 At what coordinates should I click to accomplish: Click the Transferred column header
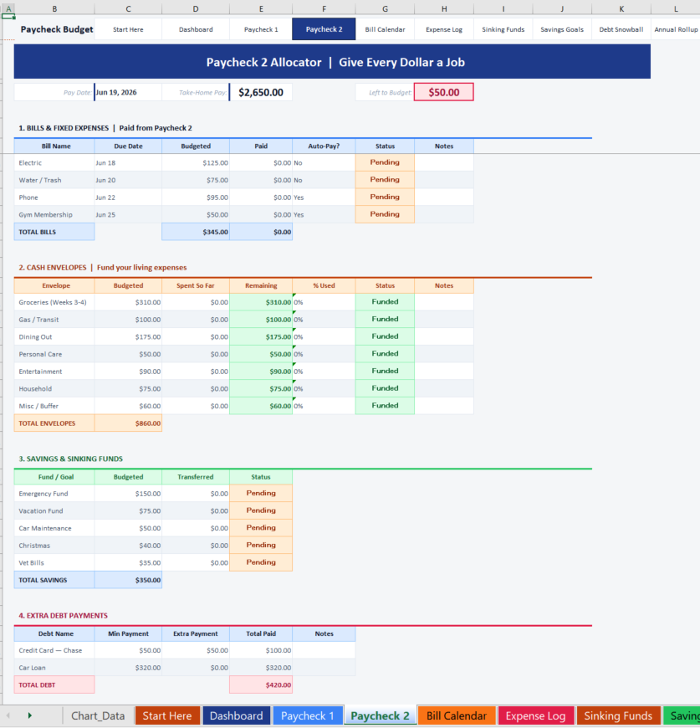[196, 477]
